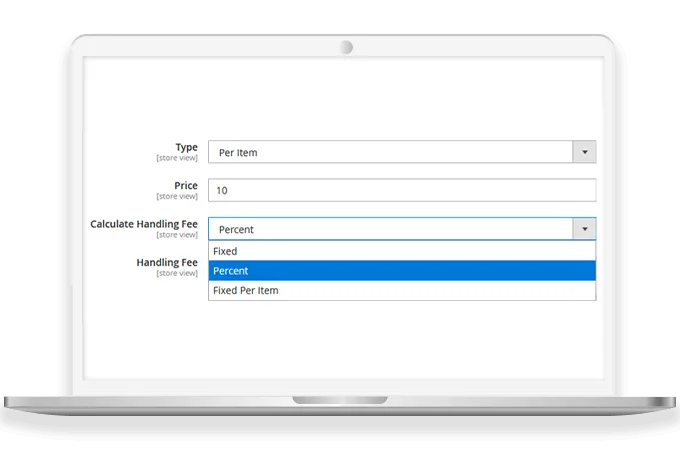Click empty area below Fixed Per Item option
This screenshot has height=450, width=680.
401,340
